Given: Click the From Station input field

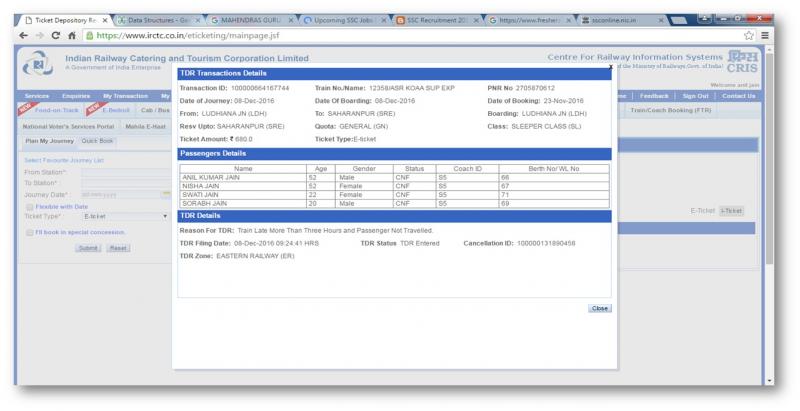Looking at the screenshot, I should click(x=126, y=172).
